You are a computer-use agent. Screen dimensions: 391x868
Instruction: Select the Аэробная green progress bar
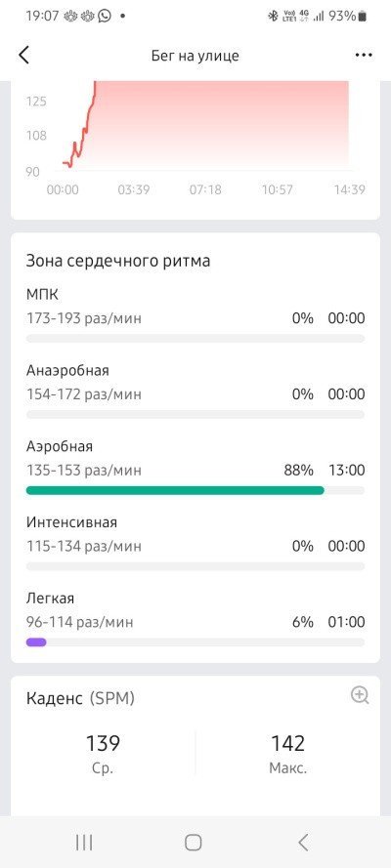click(175, 490)
